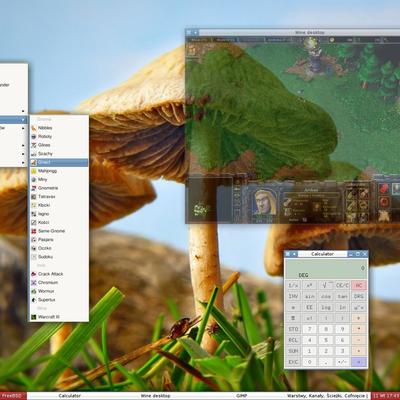The image size is (400, 400).
Task: Click the +/- sign change key
Action: click(x=342, y=362)
